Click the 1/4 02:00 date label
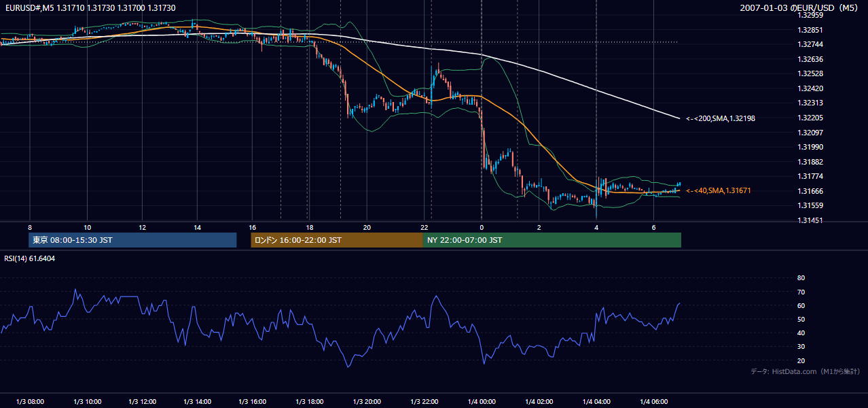The width and height of the screenshot is (868, 408). point(539,402)
